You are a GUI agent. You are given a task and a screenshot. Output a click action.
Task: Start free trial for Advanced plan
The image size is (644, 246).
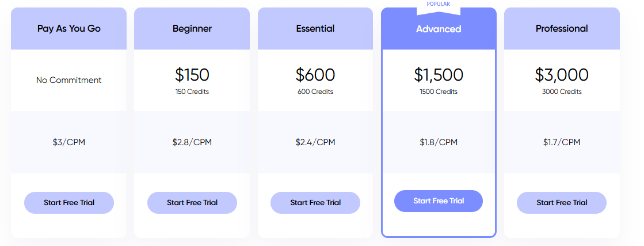439,200
